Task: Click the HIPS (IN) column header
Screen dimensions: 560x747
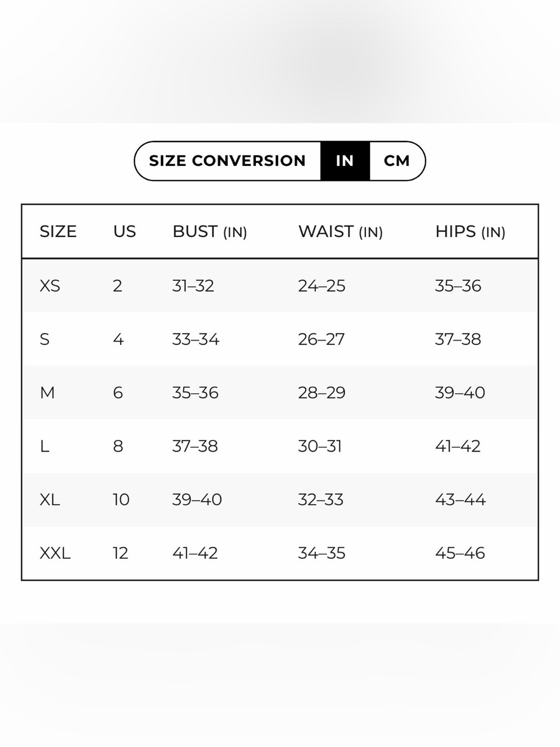Action: coord(470,231)
